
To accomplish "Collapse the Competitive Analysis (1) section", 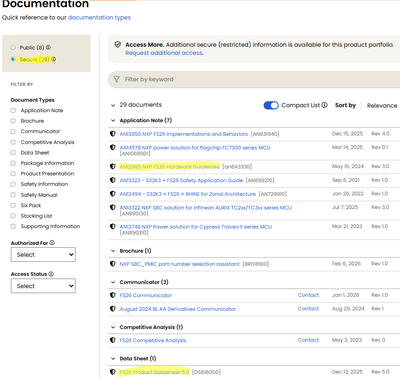I will (113, 327).
